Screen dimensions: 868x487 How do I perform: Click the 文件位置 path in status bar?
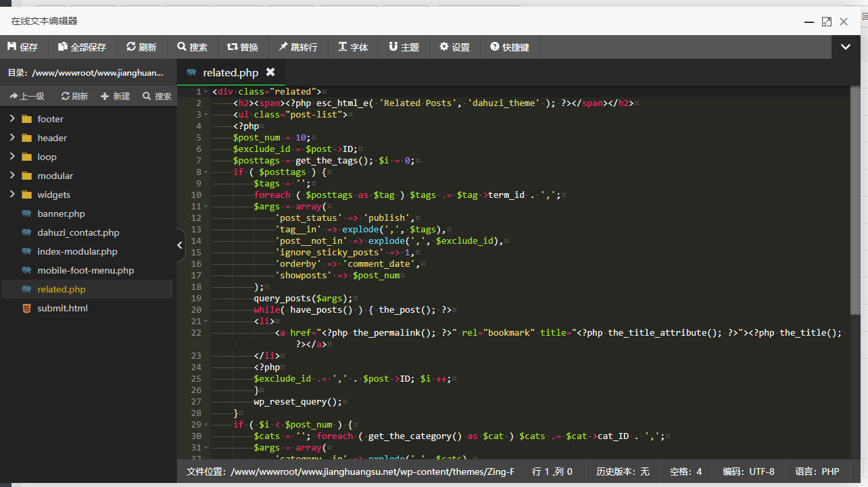click(350, 471)
